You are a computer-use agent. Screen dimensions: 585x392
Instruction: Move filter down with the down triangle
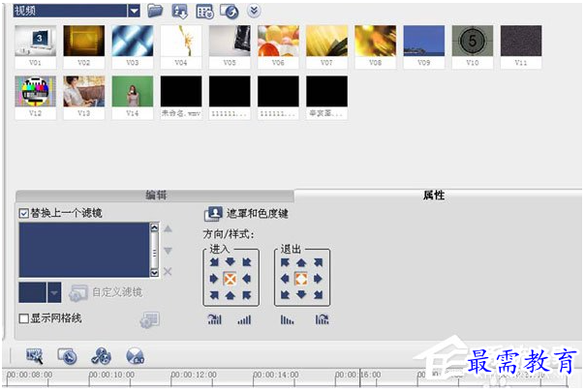click(168, 251)
